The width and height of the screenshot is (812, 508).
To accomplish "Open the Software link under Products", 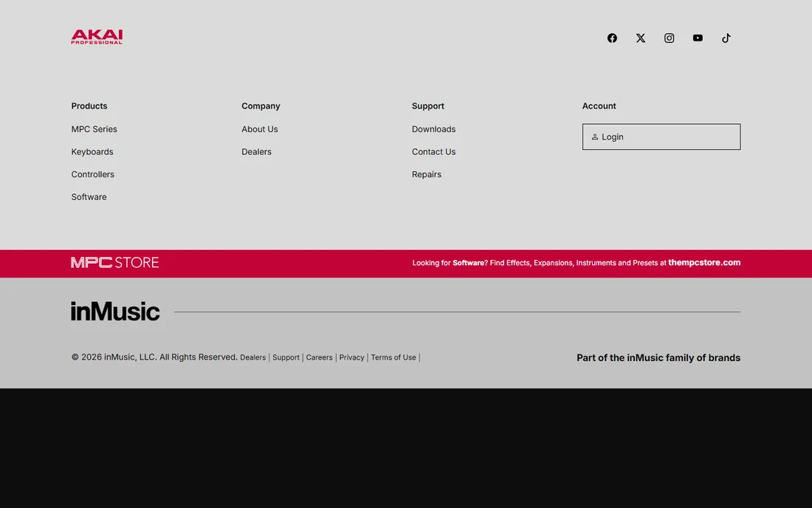I will click(89, 197).
